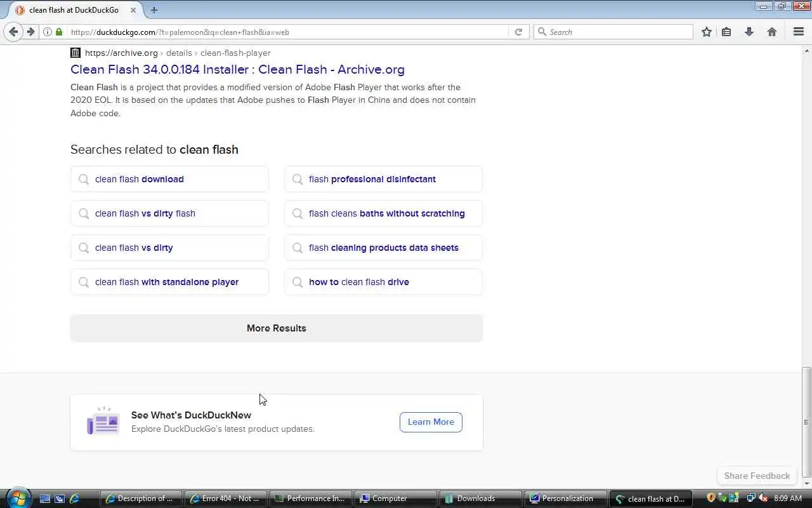Image resolution: width=812 pixels, height=508 pixels.
Task: Click the Switch between windows quick launch icon
Action: 60,498
